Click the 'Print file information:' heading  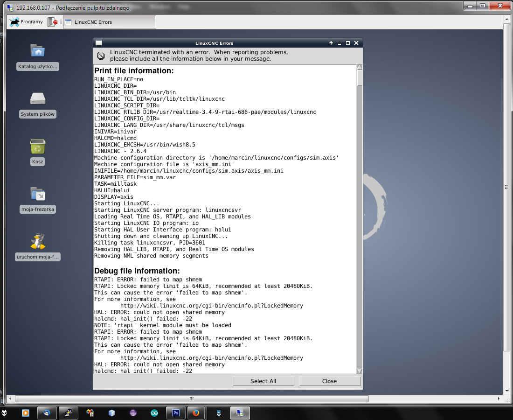click(134, 71)
